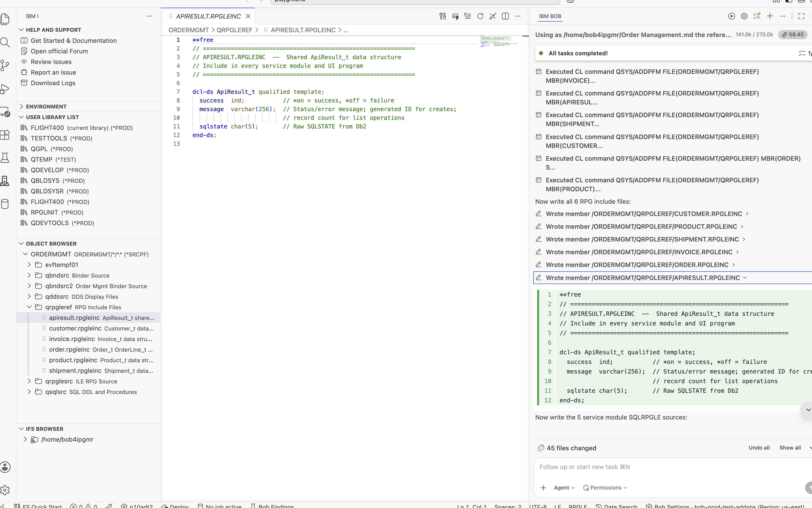Viewport: 812px width, 508px height.
Task: Expand the qbndsrc Binder Source folder
Action: click(29, 275)
